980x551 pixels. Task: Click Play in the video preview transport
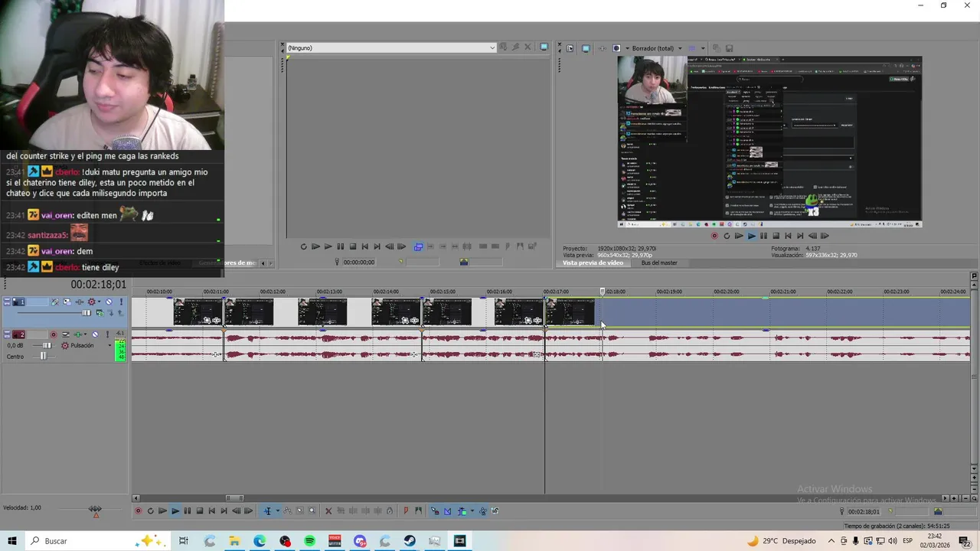pos(751,236)
